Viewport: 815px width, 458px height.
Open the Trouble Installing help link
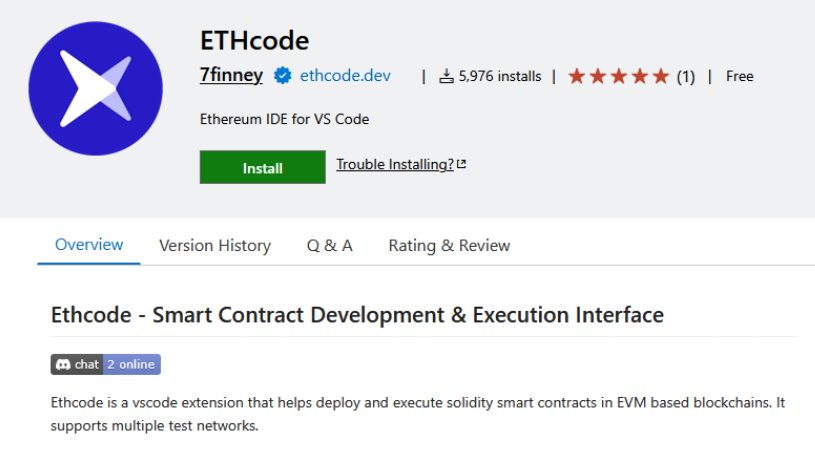click(x=395, y=164)
